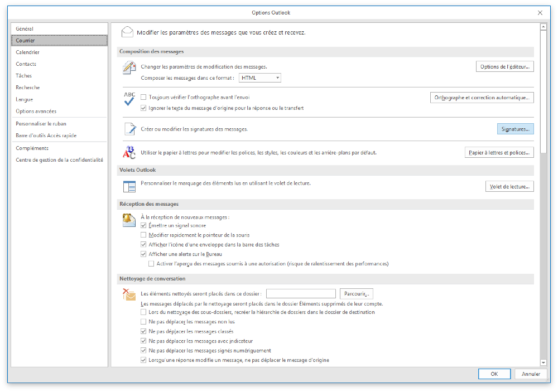Viewport: 558px width, 392px height.
Task: Uncheck 'Afficher une alerte sur le Bureau'
Action: click(x=143, y=254)
